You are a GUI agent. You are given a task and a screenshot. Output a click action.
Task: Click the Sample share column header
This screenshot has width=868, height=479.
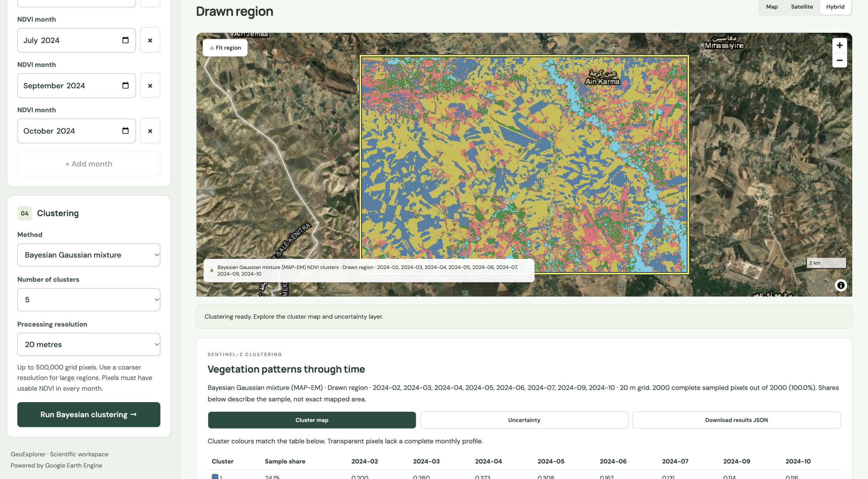[x=285, y=461]
